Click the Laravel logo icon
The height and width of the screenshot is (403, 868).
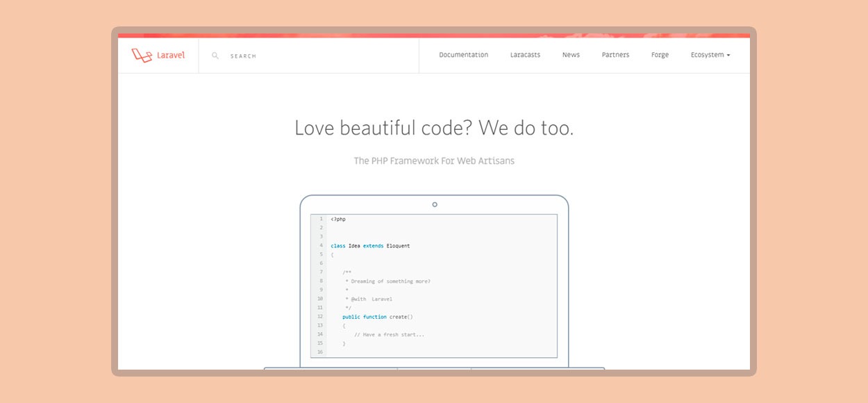142,56
